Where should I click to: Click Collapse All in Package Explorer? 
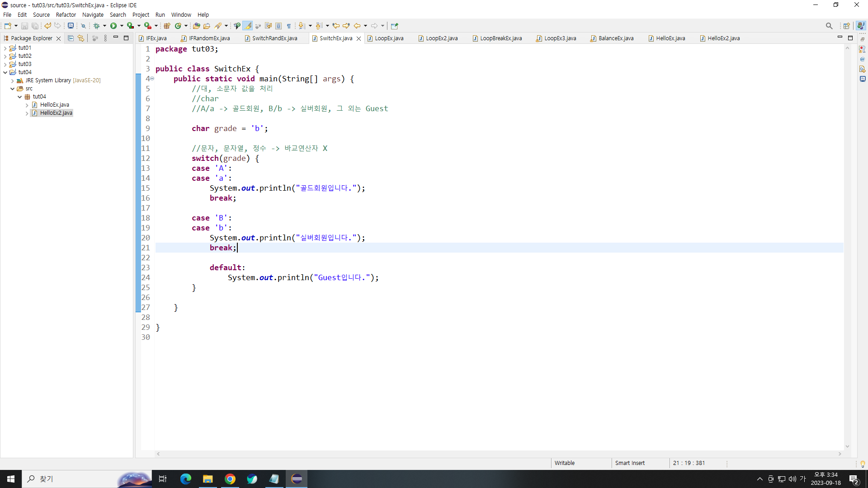point(71,38)
